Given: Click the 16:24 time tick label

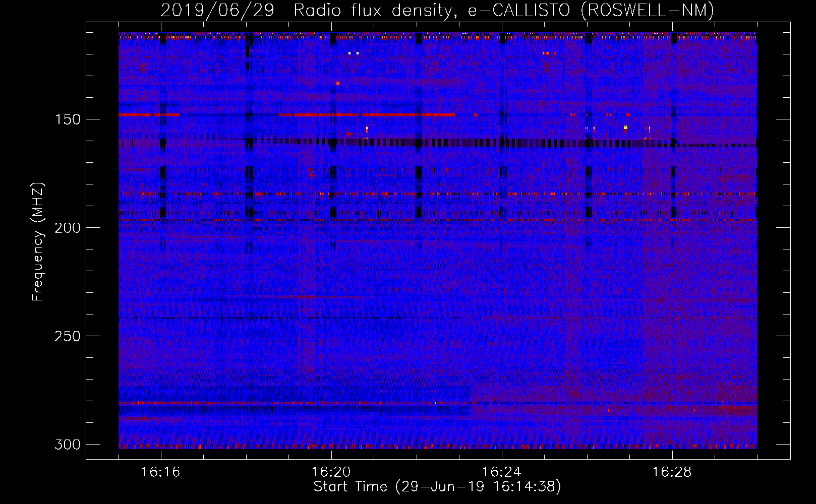Looking at the screenshot, I should point(502,472).
